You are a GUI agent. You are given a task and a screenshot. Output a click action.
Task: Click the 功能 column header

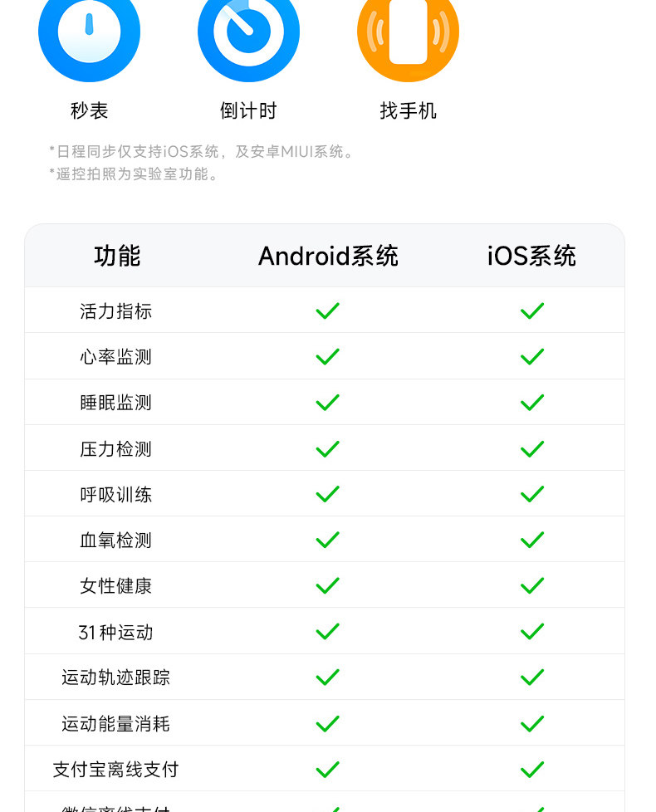point(117,256)
